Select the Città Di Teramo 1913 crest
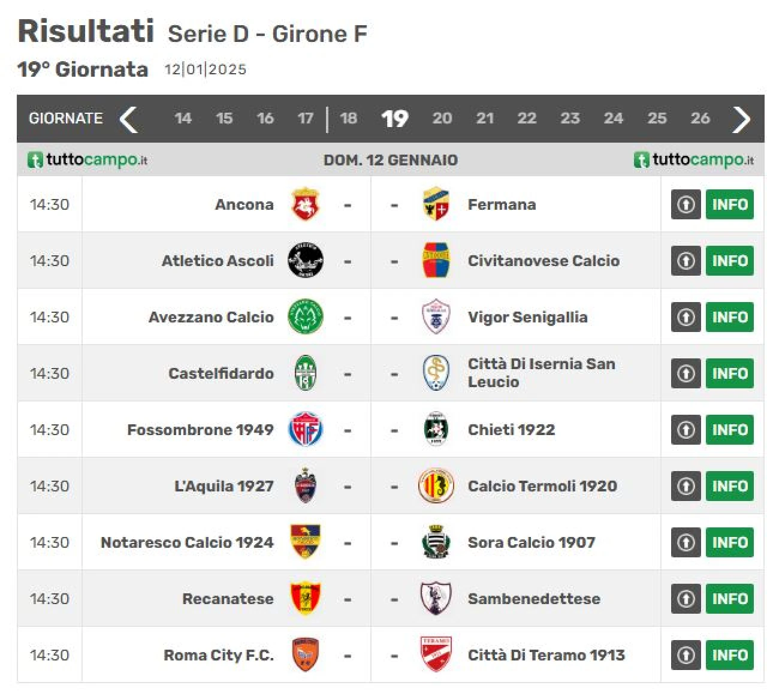The width and height of the screenshot is (767, 700). 436,655
